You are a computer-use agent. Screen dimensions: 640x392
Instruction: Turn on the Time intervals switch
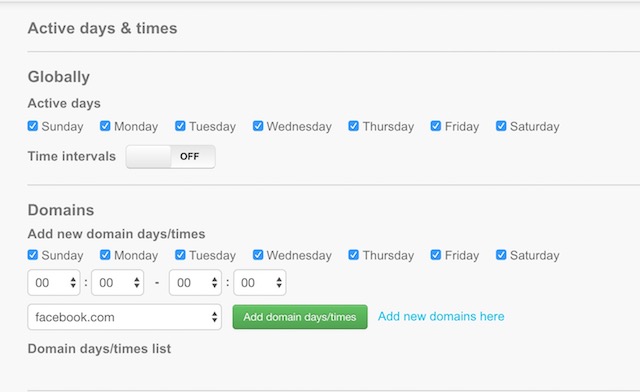coord(171,156)
